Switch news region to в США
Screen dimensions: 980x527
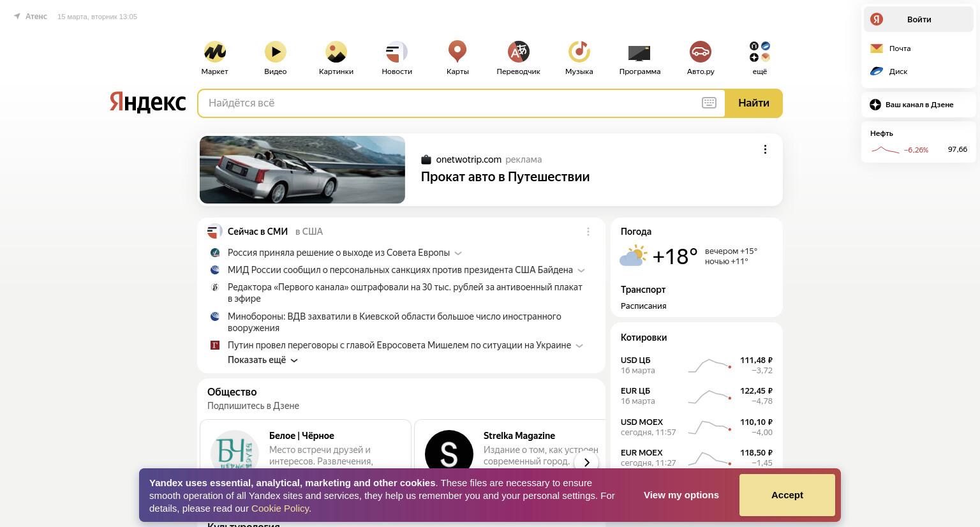309,232
